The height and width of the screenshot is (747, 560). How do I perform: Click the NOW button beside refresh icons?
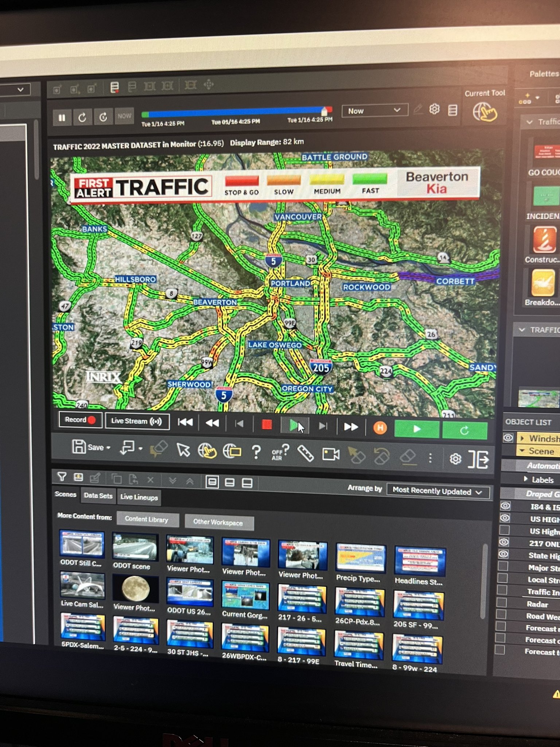124,116
